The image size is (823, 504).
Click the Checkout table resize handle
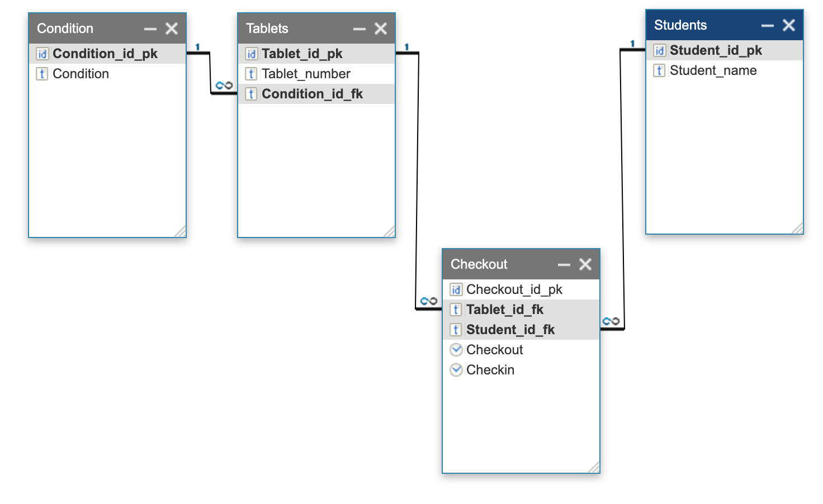pos(594,467)
